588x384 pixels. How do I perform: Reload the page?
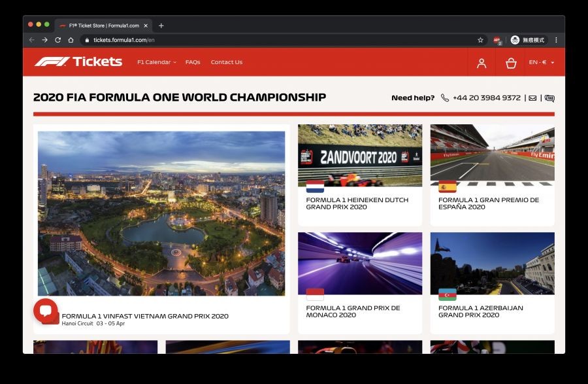click(x=57, y=40)
